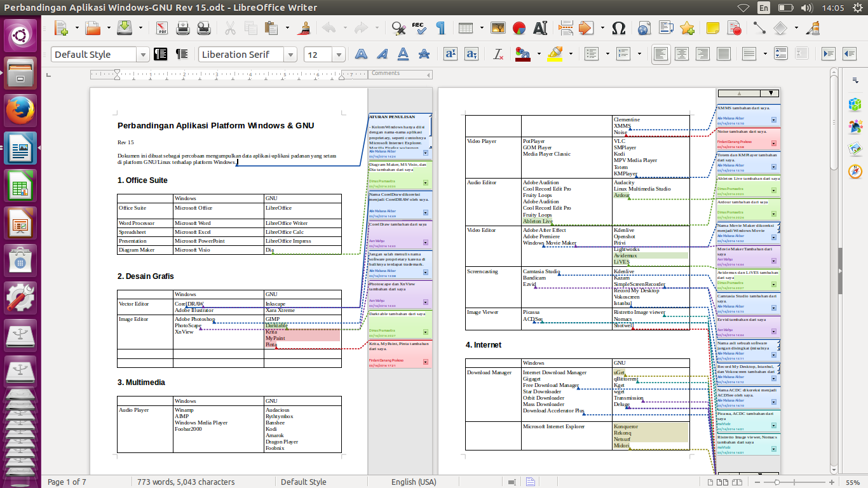Screen dimensions: 868x488
Task: Export the document directly as PDF
Action: click(161, 28)
